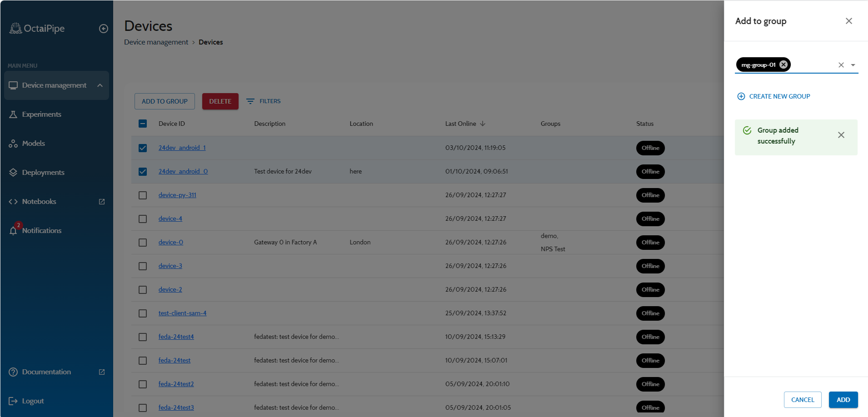868x417 pixels.
Task: Click the Documentation help icon
Action: click(x=13, y=372)
